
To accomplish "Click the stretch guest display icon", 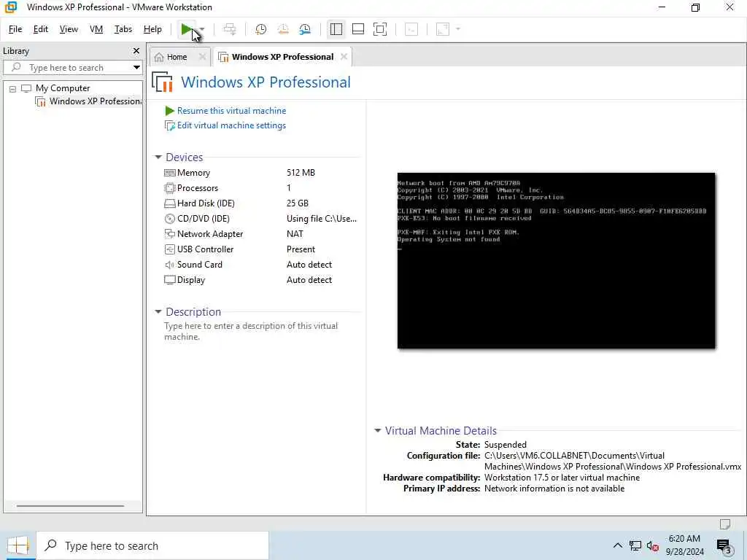I will (x=443, y=29).
